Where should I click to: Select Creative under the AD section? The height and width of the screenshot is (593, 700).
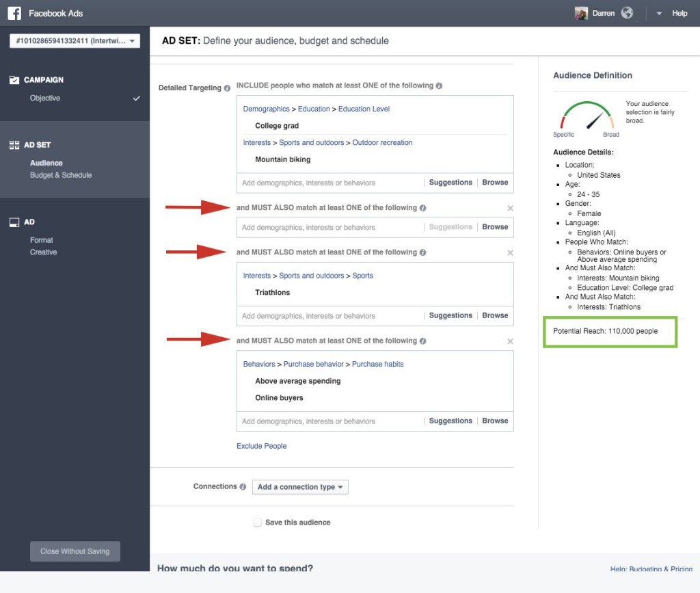pyautogui.click(x=44, y=252)
